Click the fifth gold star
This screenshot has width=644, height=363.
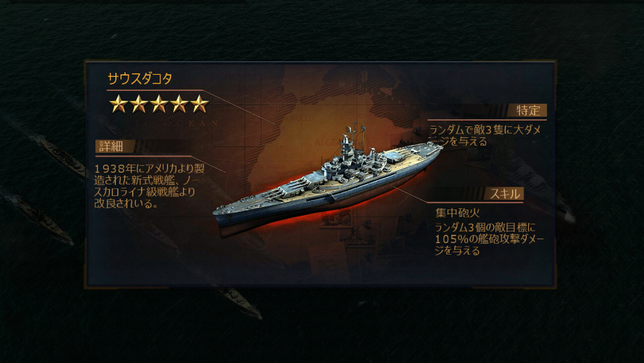[199, 104]
